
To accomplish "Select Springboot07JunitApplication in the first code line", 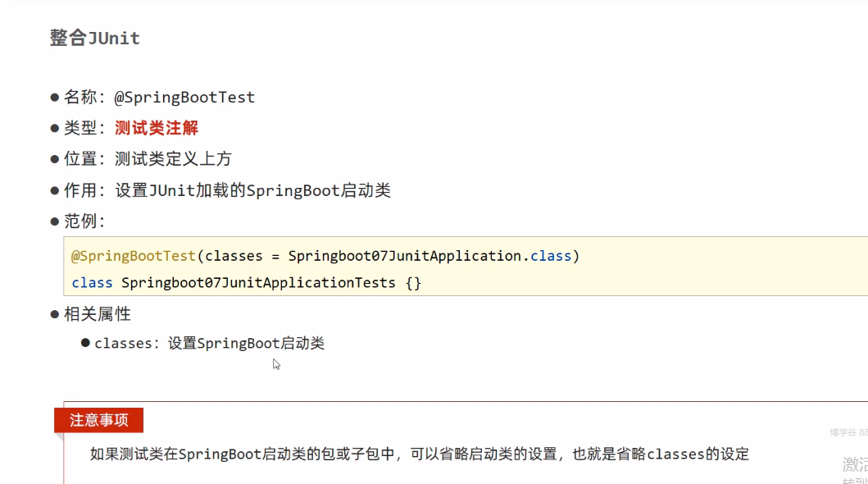I will tap(405, 256).
